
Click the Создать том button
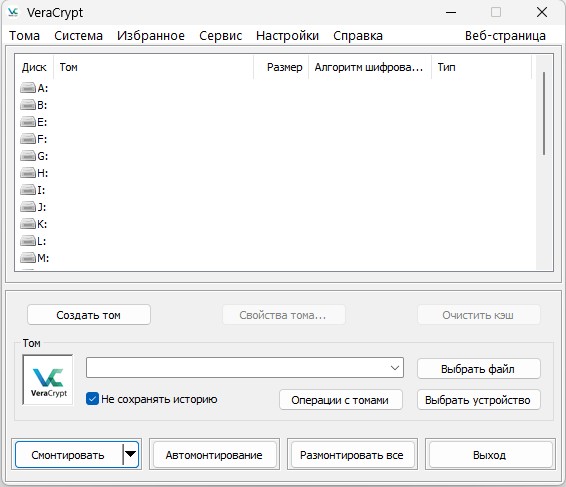[89, 315]
